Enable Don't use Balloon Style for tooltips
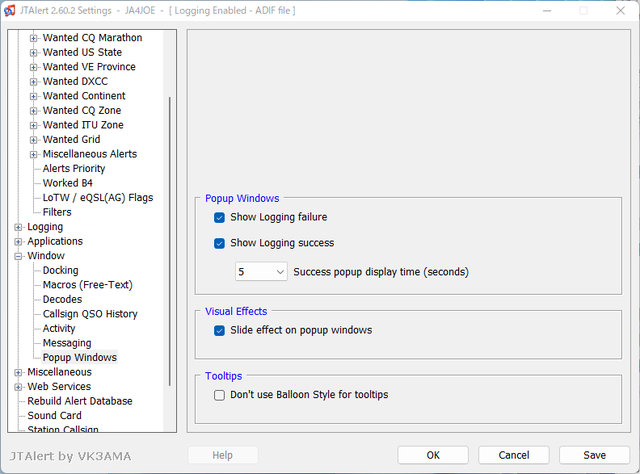This screenshot has height=474, width=640. 219,395
